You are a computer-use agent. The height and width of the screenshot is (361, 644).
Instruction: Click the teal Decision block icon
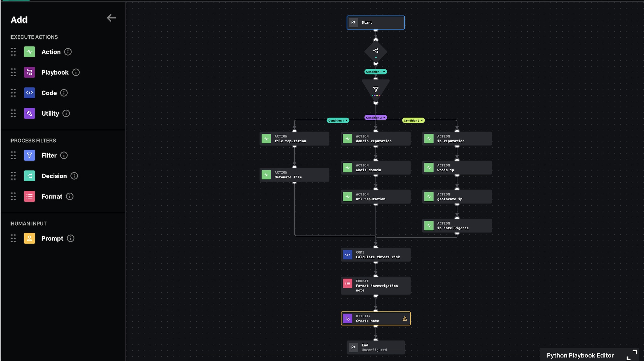[29, 176]
